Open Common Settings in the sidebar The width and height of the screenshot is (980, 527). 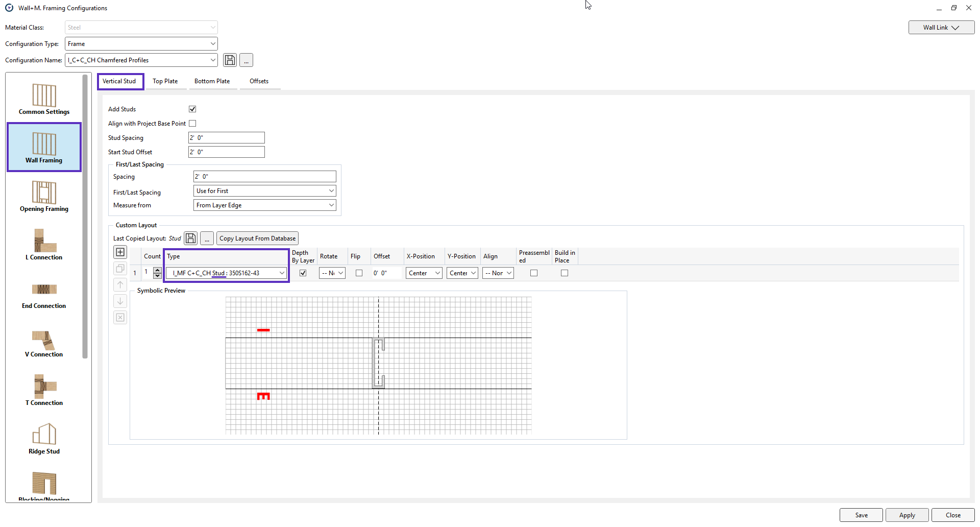point(44,99)
